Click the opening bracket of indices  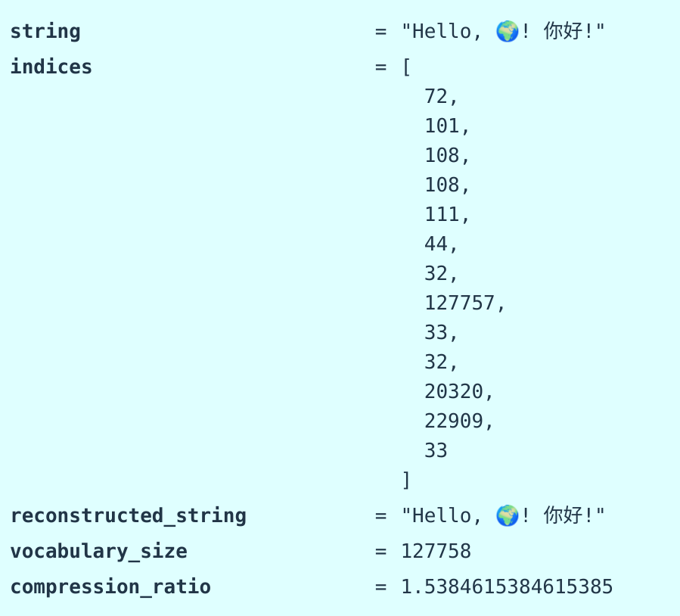406,67
